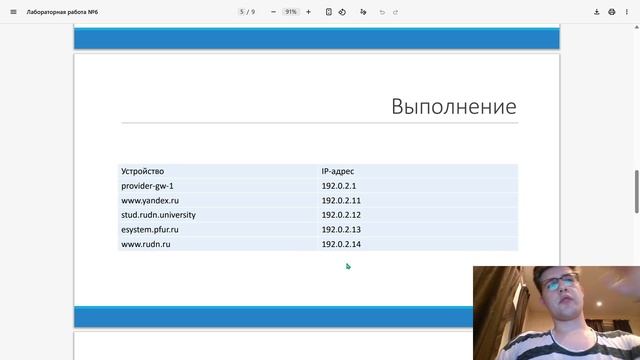Print the document
The image size is (640, 360).
click(611, 12)
